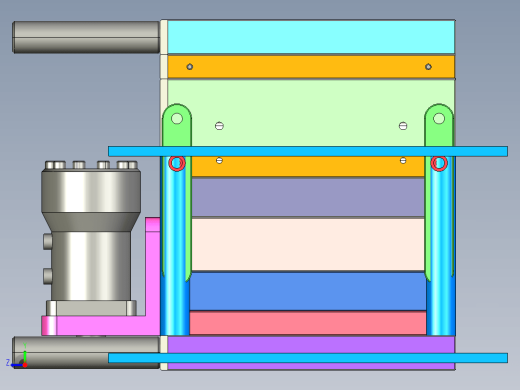Image resolution: width=520 pixels, height=390 pixels.
Task: Select the cyan top plate of the assembly
Action: (x=311, y=37)
